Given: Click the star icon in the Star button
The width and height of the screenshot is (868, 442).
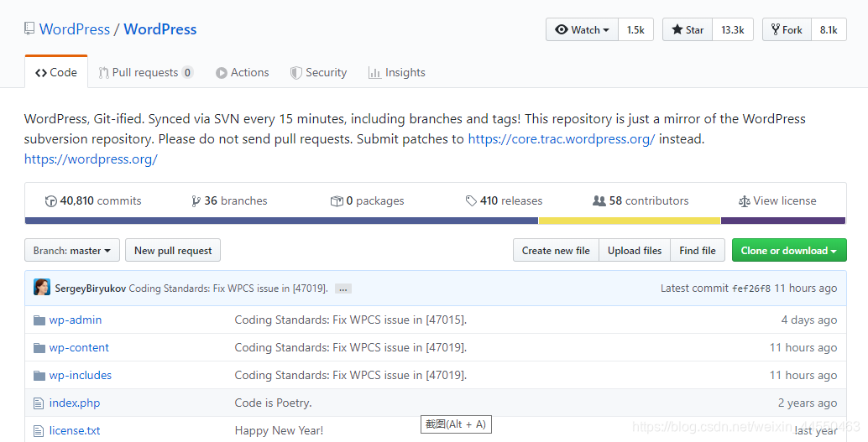Looking at the screenshot, I should click(x=677, y=30).
